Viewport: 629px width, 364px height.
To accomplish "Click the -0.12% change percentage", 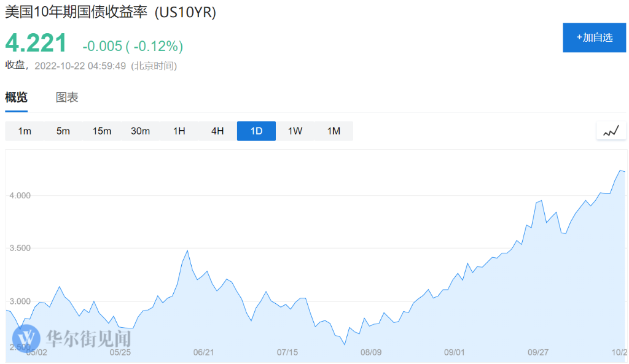I will 154,46.
